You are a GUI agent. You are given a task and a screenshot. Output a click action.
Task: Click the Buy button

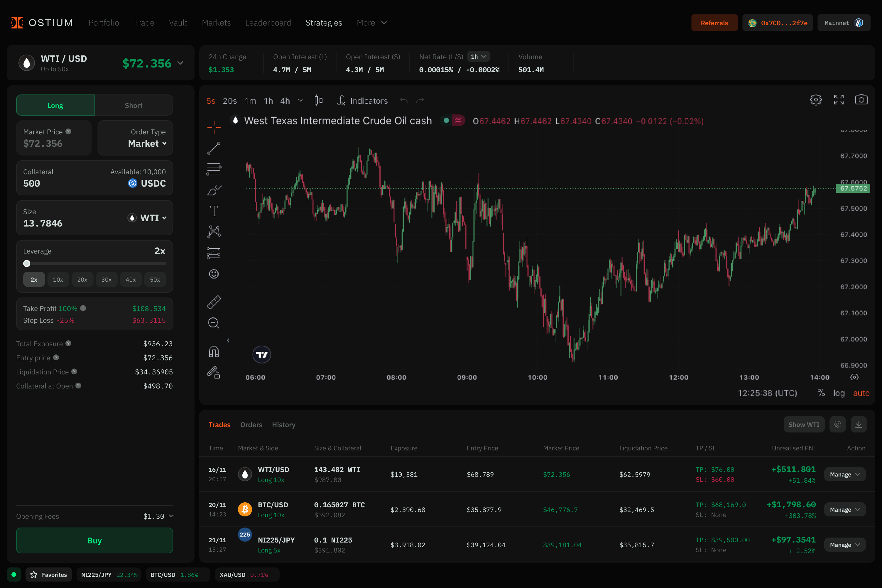pos(94,540)
